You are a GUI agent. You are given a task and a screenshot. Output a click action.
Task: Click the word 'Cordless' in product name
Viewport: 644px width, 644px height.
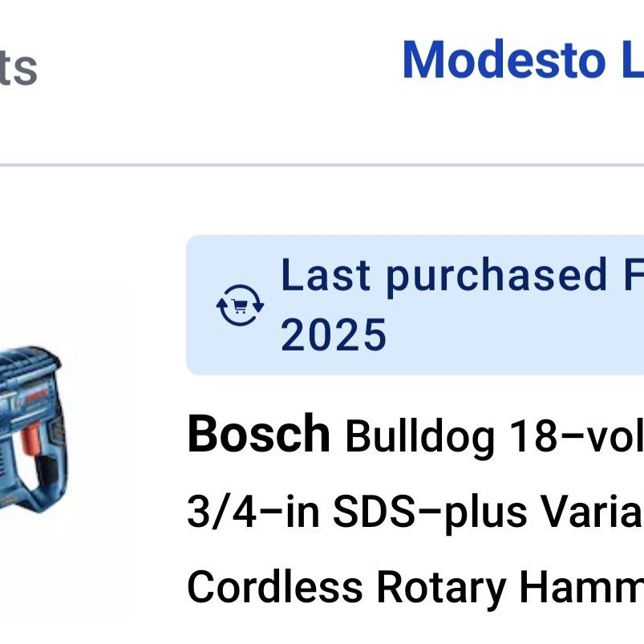tap(275, 587)
